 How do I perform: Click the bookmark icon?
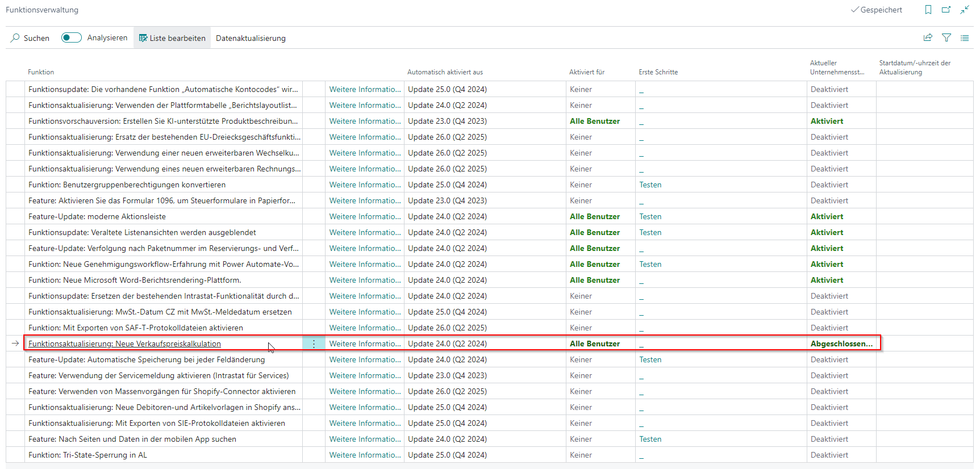click(x=928, y=10)
